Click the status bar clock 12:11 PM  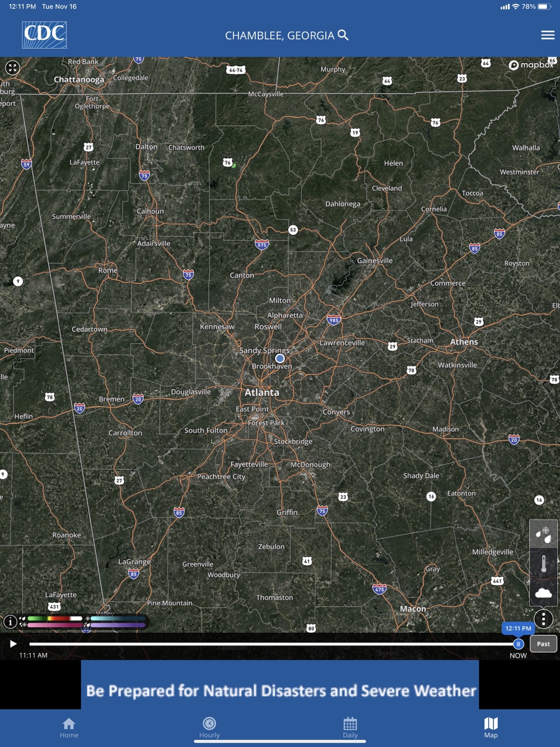point(22,7)
